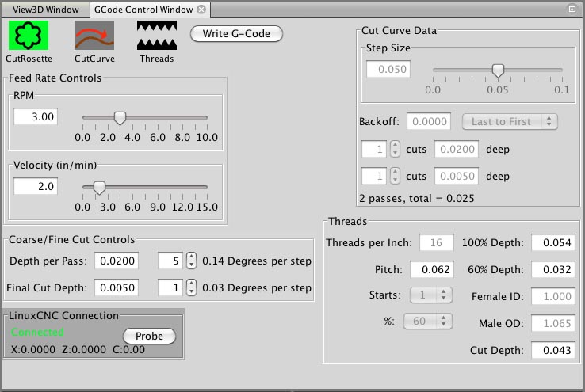Click the 0.0200 deep cuts count stepper

(396, 149)
